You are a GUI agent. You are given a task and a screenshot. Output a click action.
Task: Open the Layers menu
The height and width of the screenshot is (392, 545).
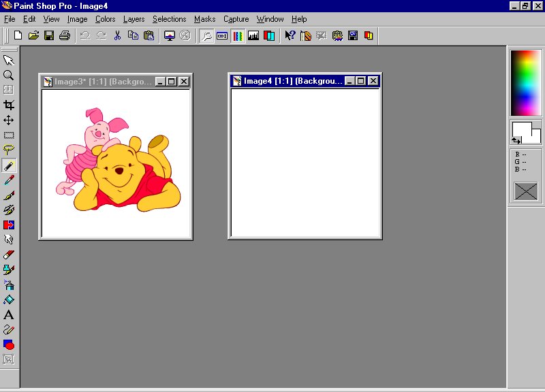coord(134,19)
